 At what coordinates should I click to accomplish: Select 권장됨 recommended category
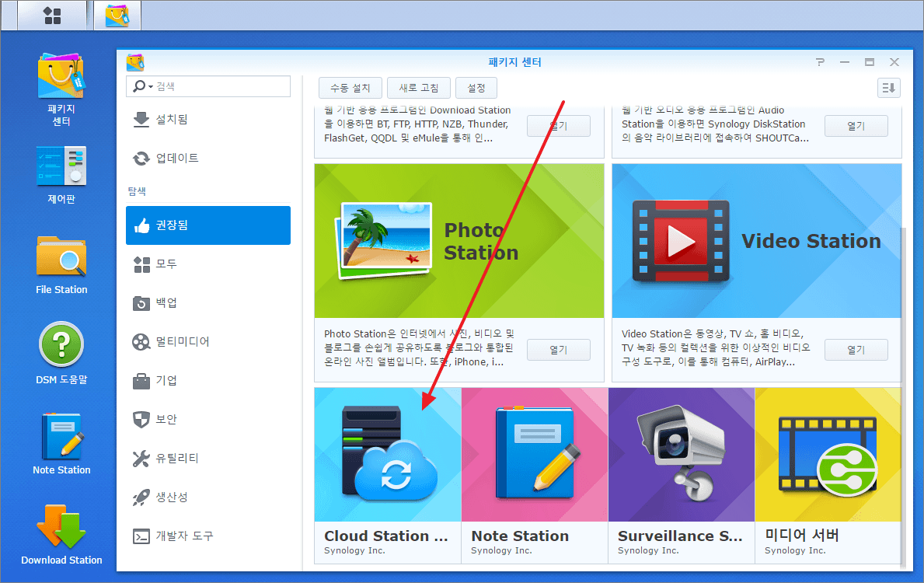[208, 225]
